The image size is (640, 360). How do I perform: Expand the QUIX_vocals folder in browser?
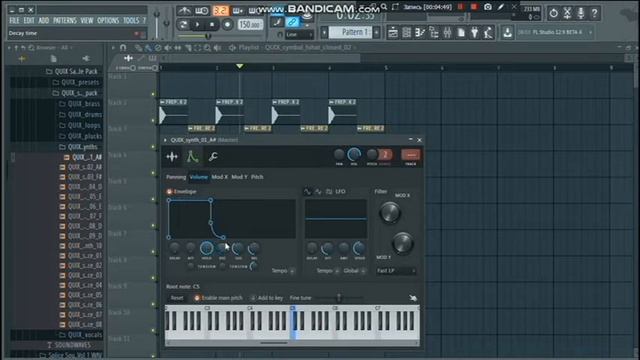(x=80, y=335)
